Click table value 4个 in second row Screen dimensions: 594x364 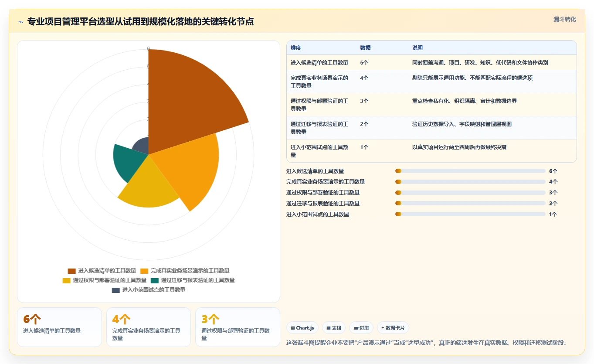[364, 78]
